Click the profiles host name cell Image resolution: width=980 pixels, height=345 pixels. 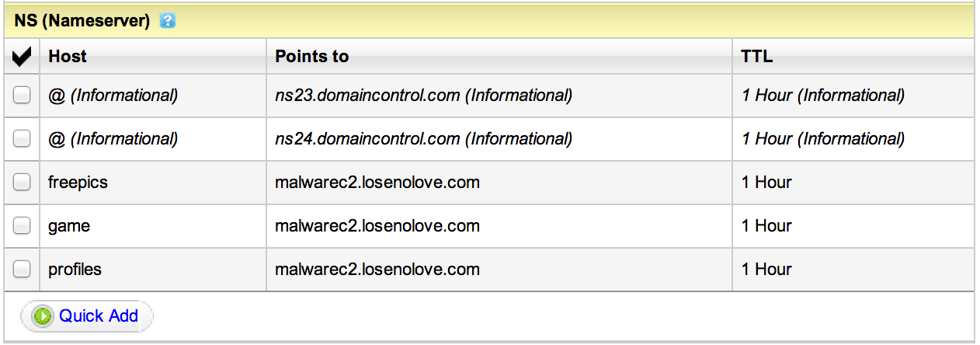click(75, 270)
